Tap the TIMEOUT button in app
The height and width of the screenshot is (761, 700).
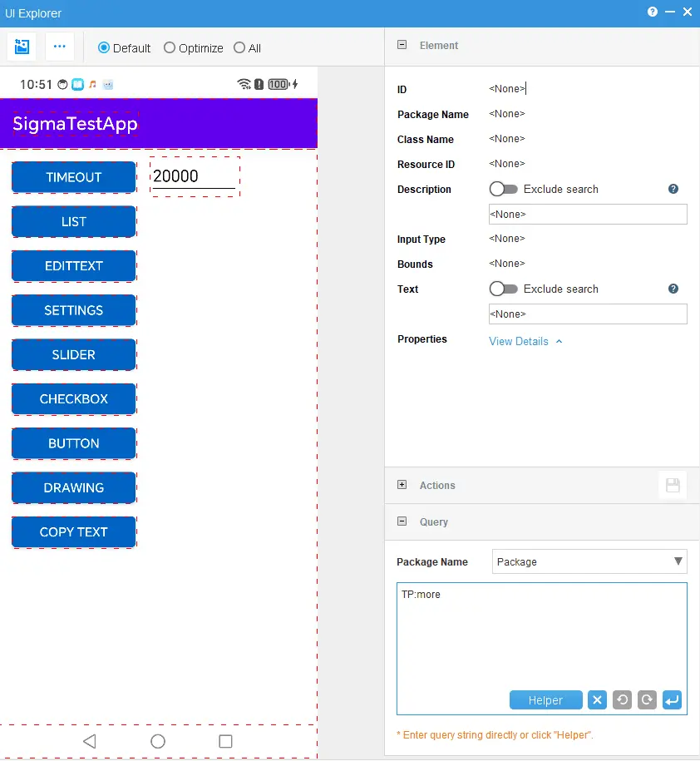click(74, 177)
